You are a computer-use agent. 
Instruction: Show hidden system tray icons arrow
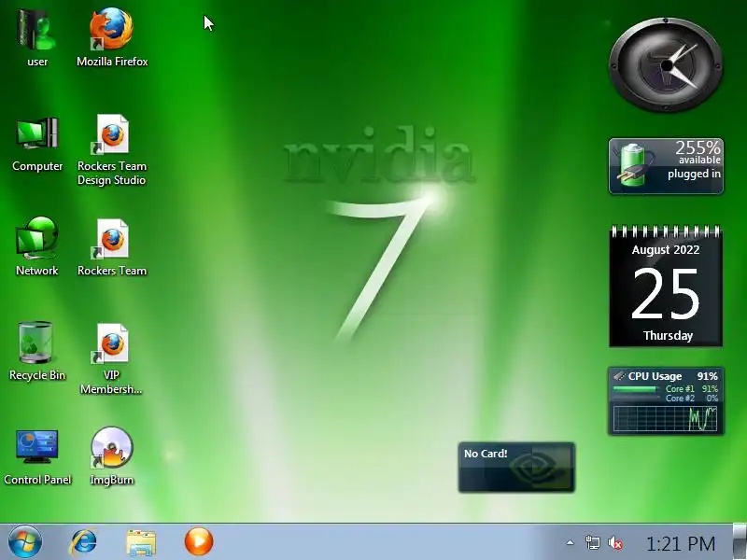(x=570, y=542)
